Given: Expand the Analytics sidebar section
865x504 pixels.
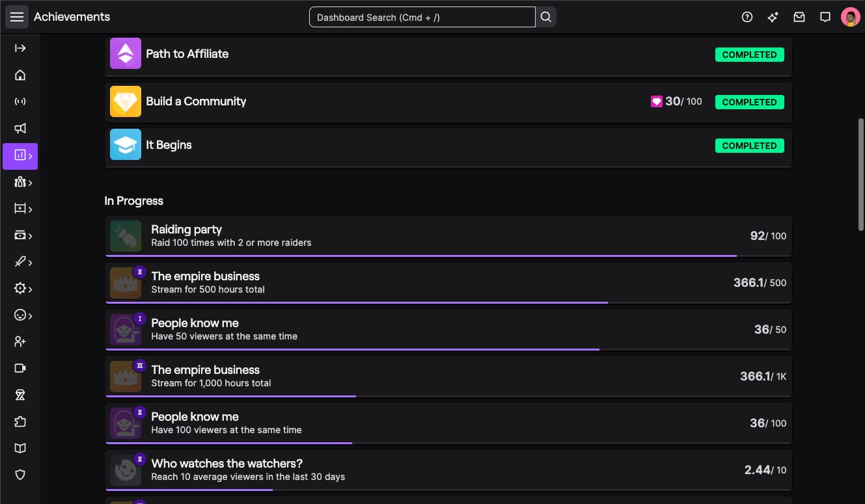Looking at the screenshot, I should tap(21, 156).
